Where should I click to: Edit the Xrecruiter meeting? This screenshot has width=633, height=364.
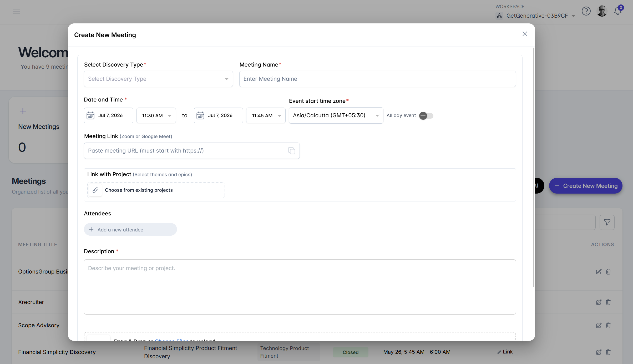click(599, 302)
